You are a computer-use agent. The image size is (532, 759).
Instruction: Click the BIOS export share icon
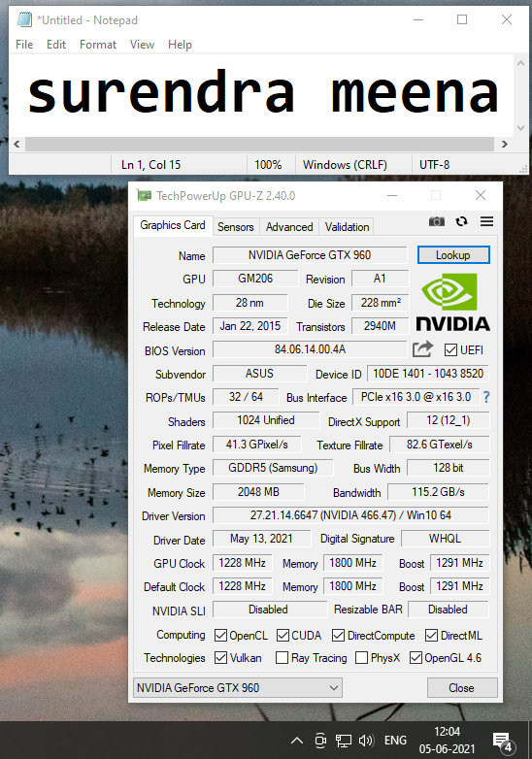pos(422,349)
